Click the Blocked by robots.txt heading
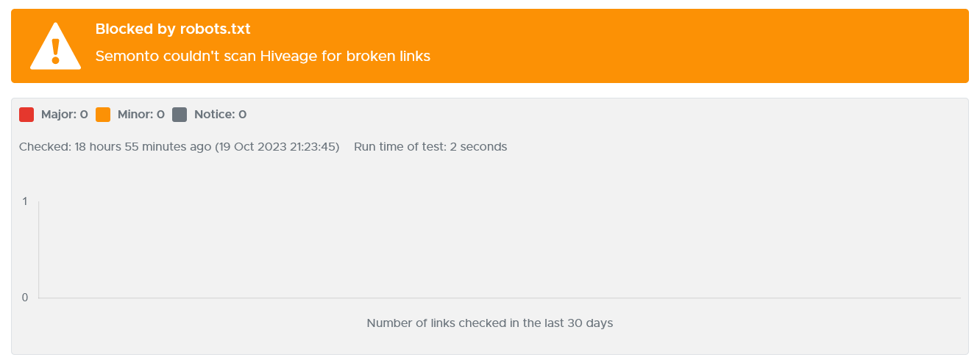Image resolution: width=980 pixels, height=363 pixels. coord(173,29)
